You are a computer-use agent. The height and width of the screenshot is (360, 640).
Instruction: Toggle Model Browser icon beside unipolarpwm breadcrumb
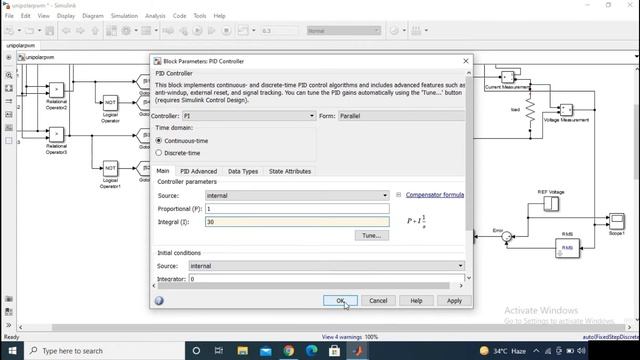pyautogui.click(x=9, y=58)
